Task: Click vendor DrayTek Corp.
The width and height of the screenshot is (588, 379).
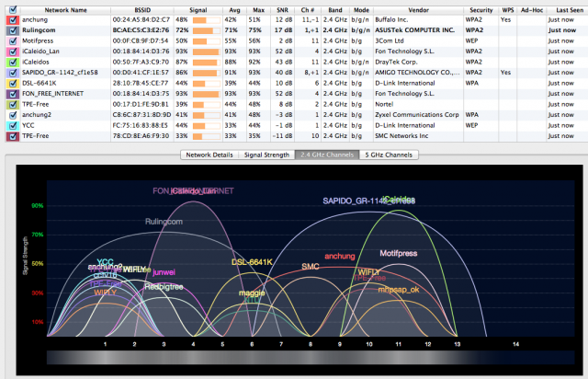Action: click(396, 62)
